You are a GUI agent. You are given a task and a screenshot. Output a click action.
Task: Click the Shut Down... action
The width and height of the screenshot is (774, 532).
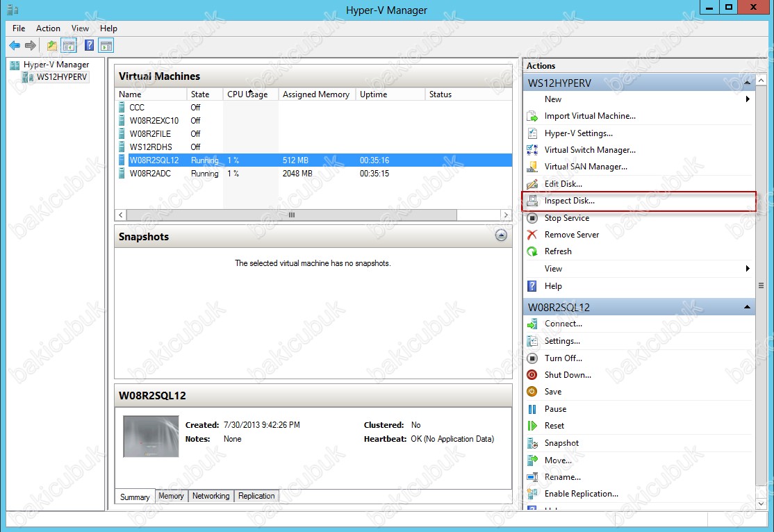(568, 375)
